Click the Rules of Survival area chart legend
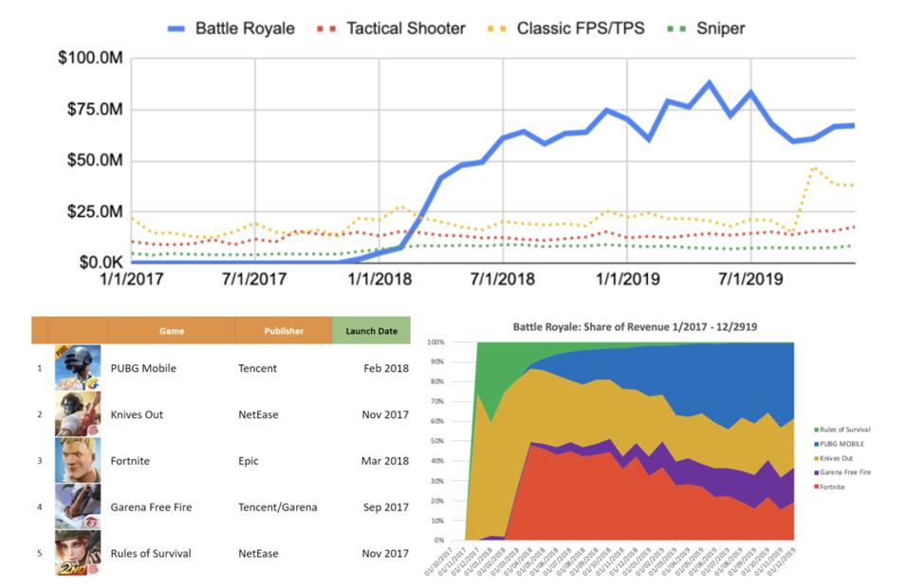The width and height of the screenshot is (907, 588). [842, 430]
